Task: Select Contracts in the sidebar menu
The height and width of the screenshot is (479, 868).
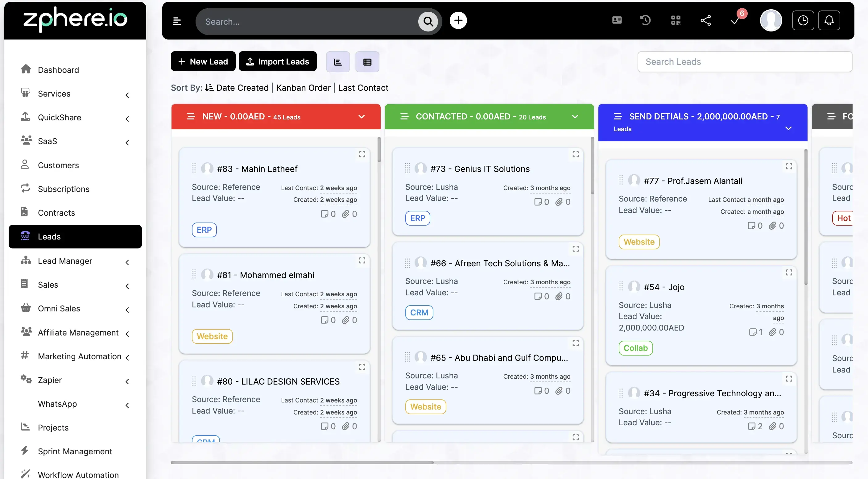Action: click(x=56, y=213)
